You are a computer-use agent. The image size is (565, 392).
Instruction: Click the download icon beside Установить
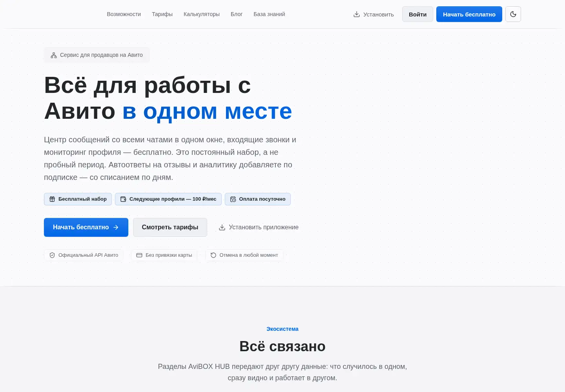click(x=357, y=14)
